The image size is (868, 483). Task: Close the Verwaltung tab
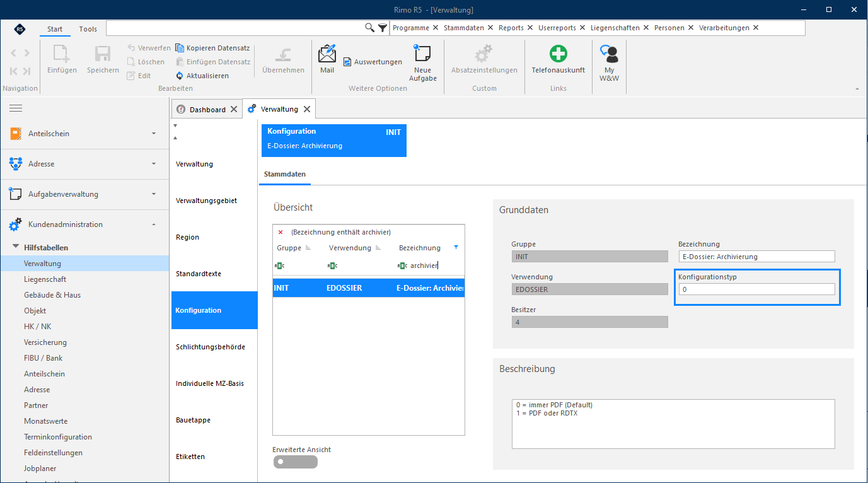click(x=307, y=109)
